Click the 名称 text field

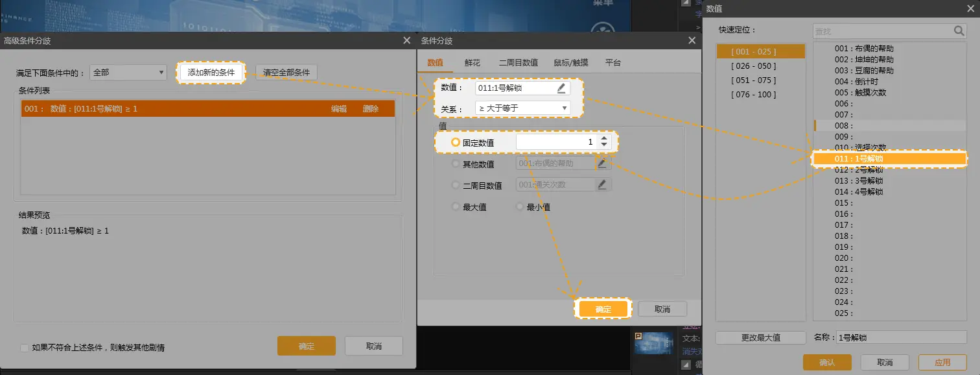coord(900,337)
